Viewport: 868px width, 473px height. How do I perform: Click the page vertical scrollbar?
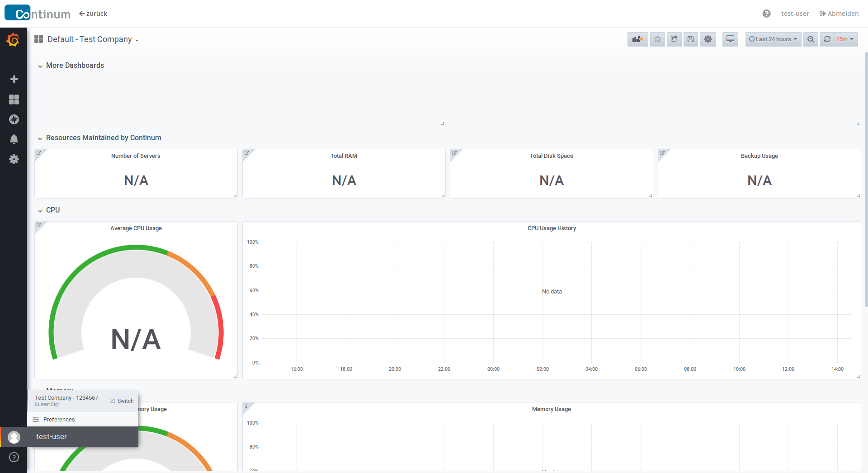(x=866, y=179)
